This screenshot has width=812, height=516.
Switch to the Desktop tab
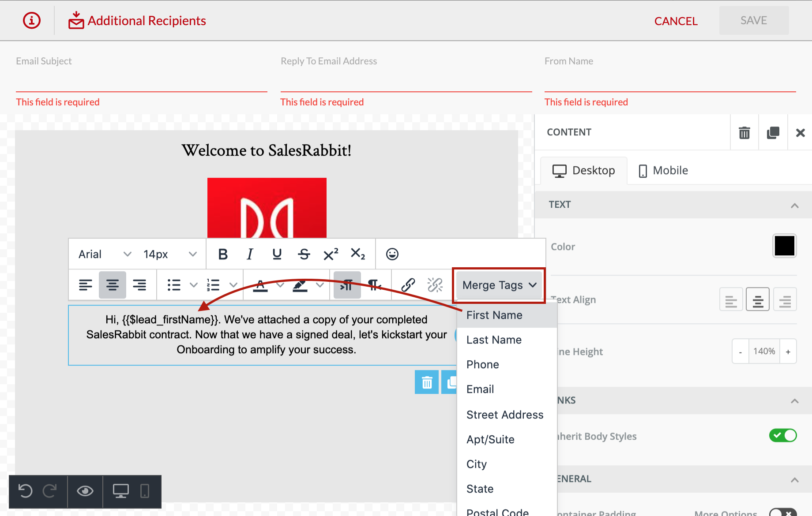pos(584,171)
